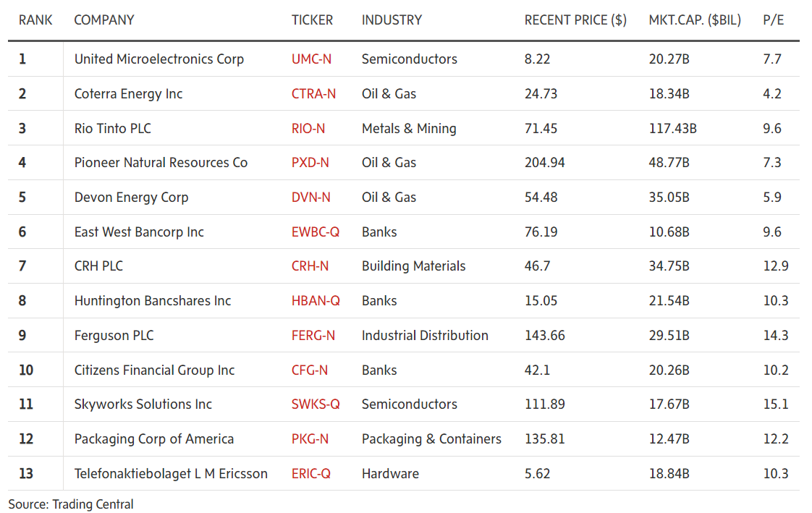
Task: Open the DVN-N ticker link
Action: (310, 198)
